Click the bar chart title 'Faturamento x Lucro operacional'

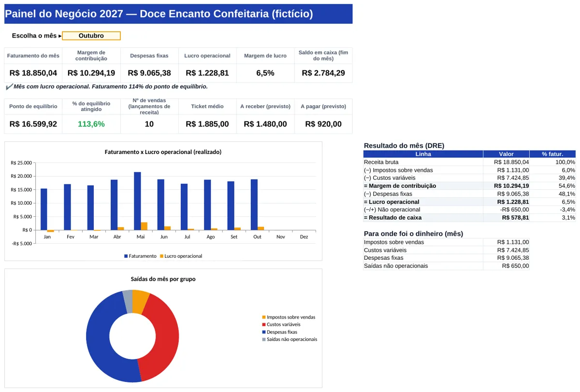pos(163,152)
